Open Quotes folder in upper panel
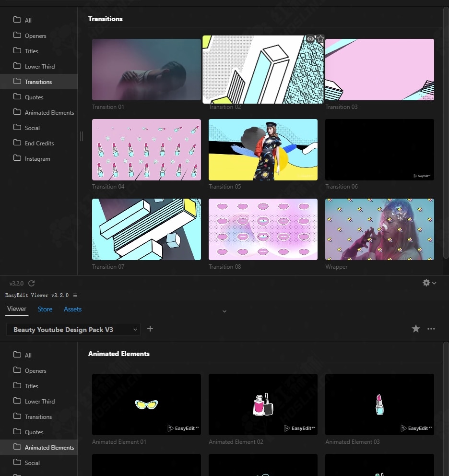The height and width of the screenshot is (476, 449). [39, 97]
